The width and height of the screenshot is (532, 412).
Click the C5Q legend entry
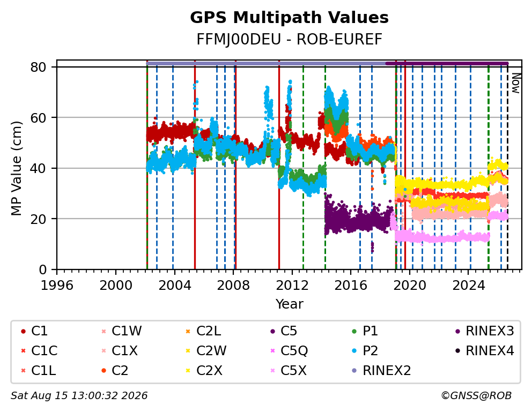(289, 351)
